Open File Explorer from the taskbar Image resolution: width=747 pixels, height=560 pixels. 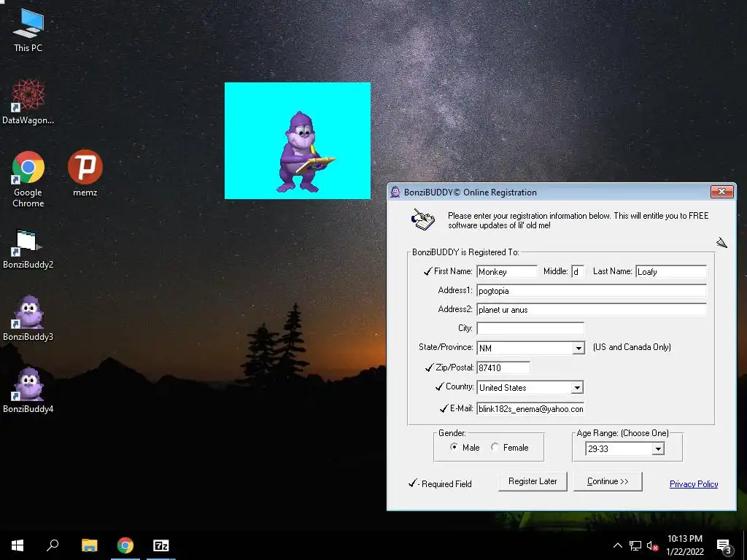coord(89,545)
